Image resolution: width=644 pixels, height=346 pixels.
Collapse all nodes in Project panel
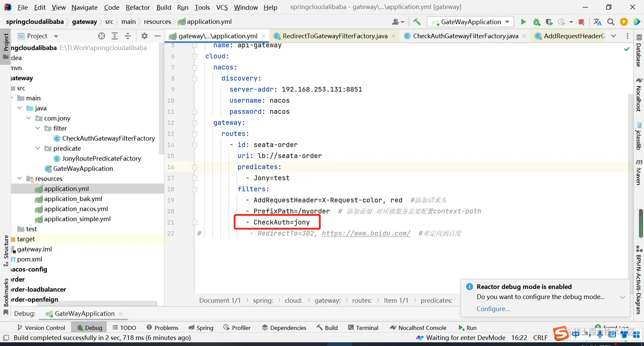128,36
